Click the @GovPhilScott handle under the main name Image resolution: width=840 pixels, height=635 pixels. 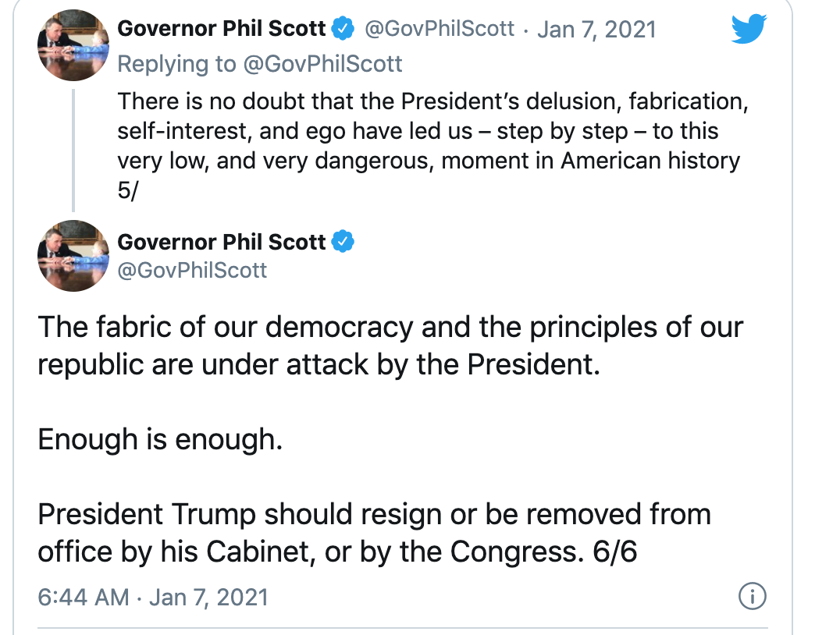click(192, 271)
